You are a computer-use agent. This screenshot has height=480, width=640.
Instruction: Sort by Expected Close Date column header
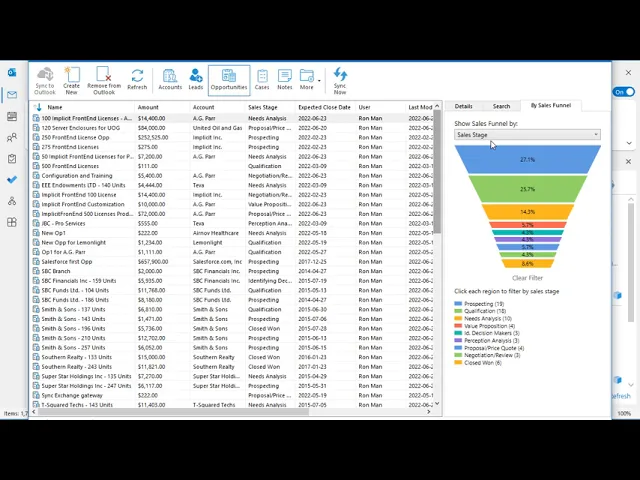click(x=324, y=107)
